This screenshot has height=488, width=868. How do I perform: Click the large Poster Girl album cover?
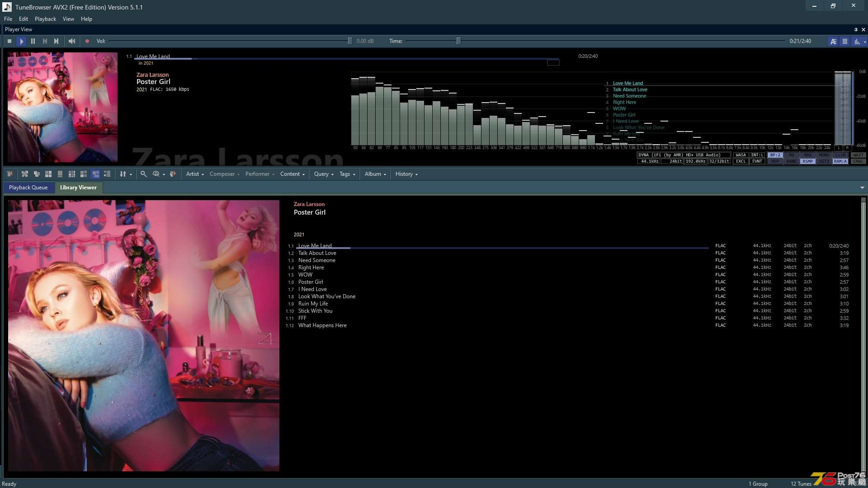click(x=144, y=336)
